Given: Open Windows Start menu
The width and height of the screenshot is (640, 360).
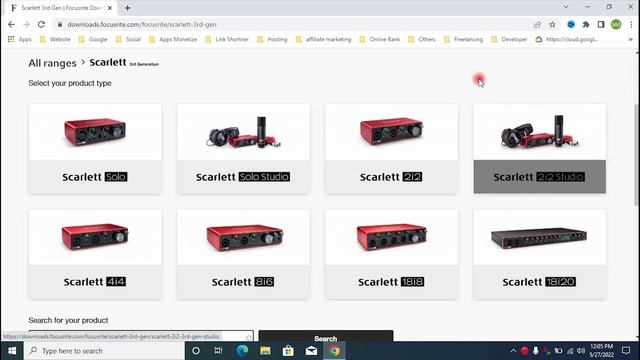Looking at the screenshot, I should pyautogui.click(x=12, y=351).
